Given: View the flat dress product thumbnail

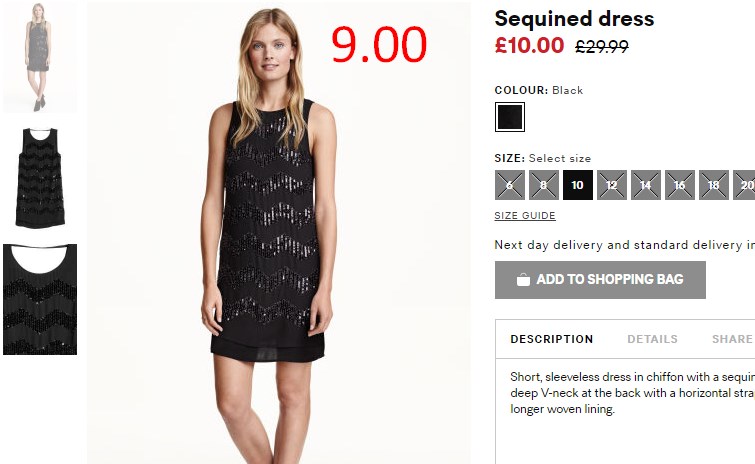Looking at the screenshot, I should click(x=40, y=178).
